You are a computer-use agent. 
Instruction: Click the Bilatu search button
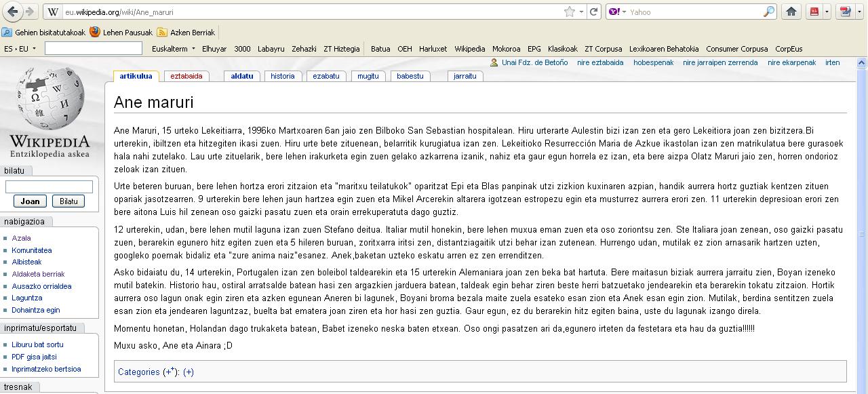68,201
